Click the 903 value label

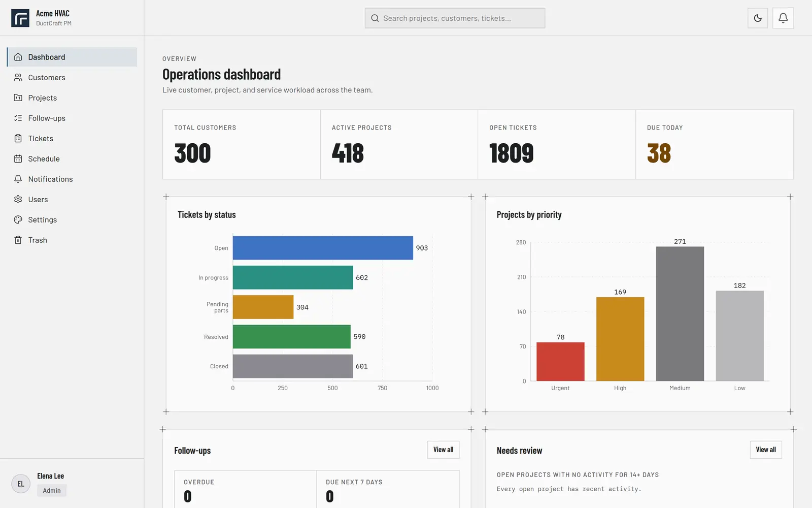coord(422,248)
